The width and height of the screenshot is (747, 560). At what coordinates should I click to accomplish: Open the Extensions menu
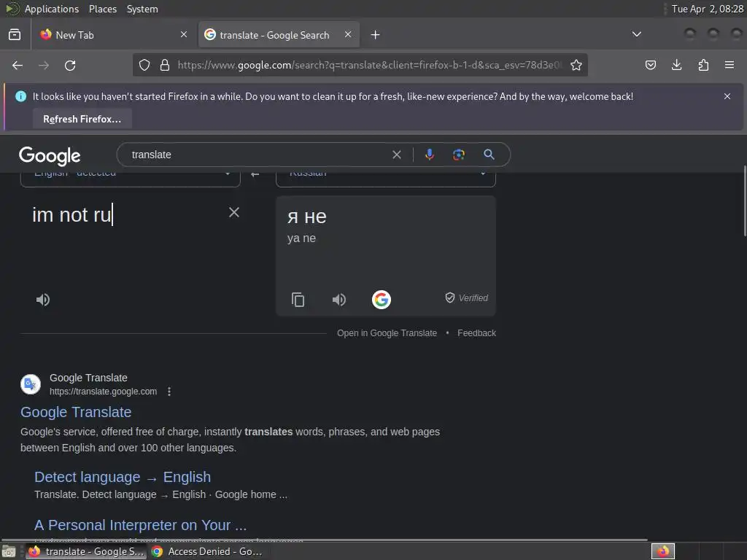[x=703, y=65]
